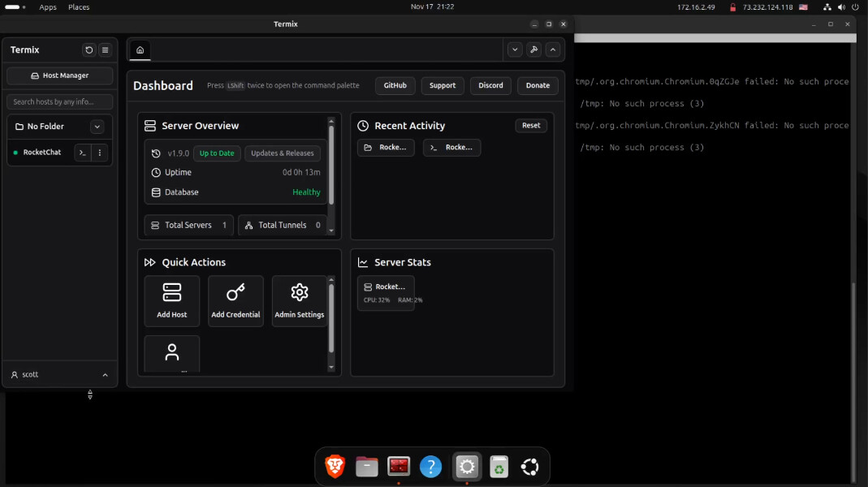Open the Updates & Releases button
Screen dimensions: 868x487
(283, 153)
